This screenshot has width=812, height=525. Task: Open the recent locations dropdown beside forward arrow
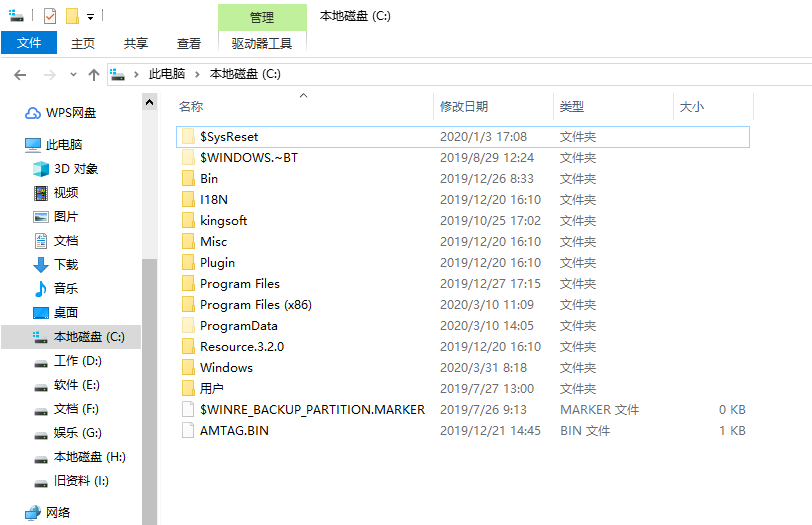[73, 75]
